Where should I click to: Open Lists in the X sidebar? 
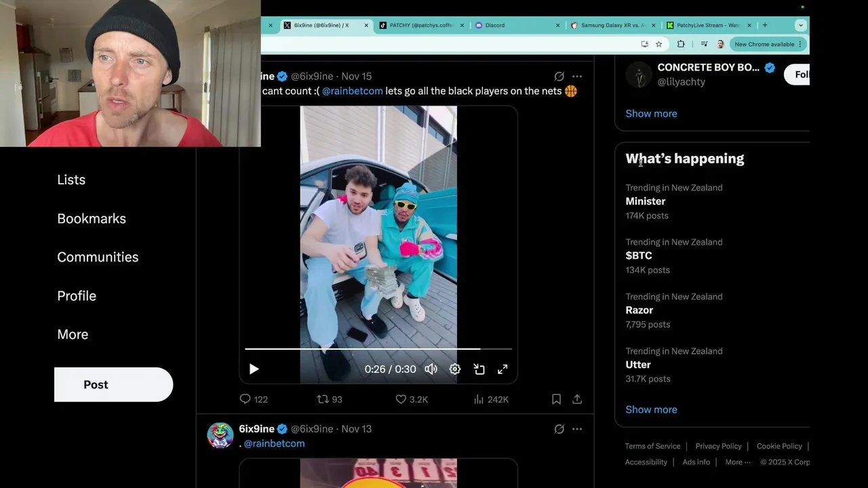71,180
